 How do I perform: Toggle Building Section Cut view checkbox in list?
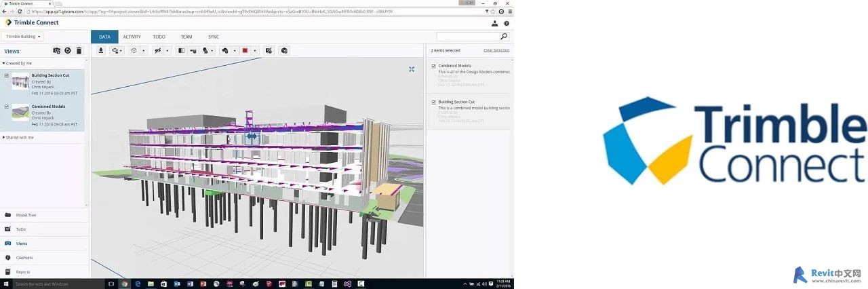pyautogui.click(x=7, y=75)
